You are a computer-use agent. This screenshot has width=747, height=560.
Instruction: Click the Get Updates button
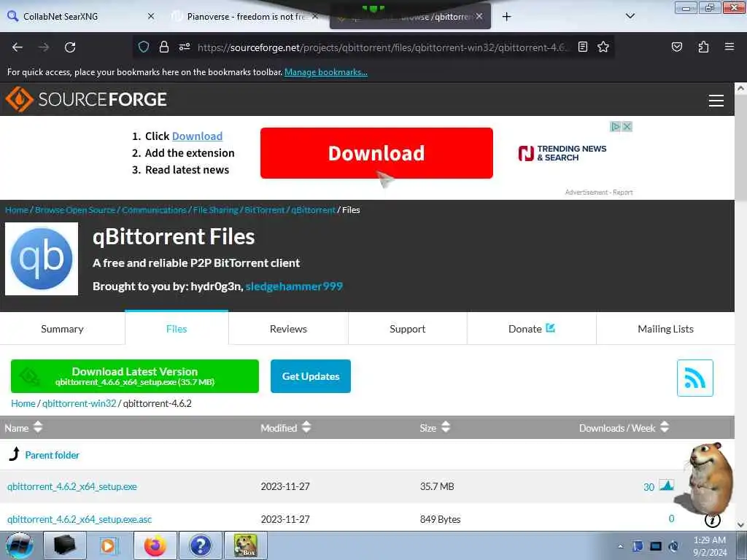311,376
